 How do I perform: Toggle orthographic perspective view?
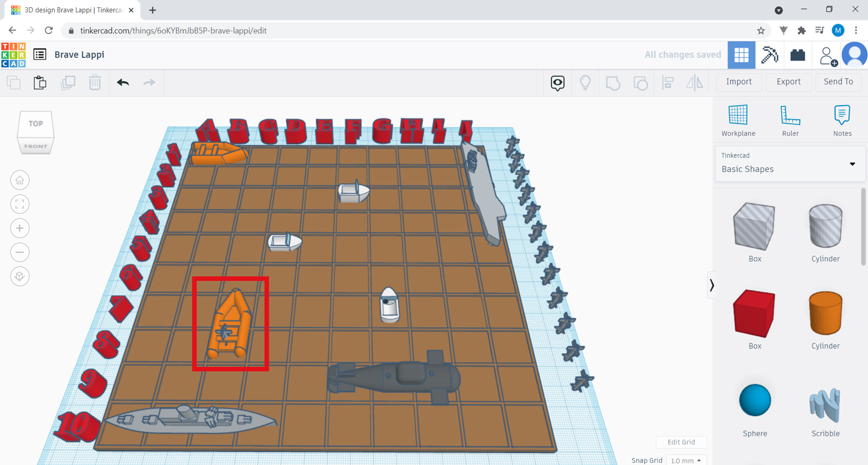pos(20,276)
